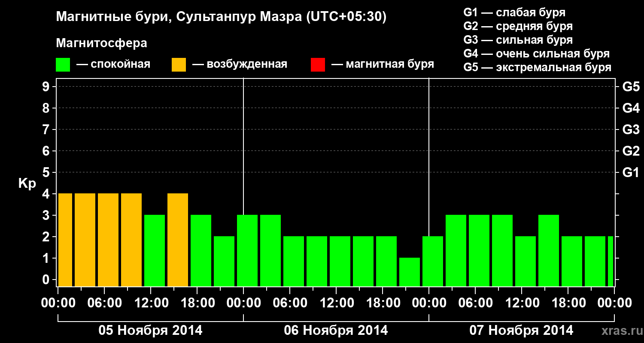Click 'G1 — слабая буря' description
The width and height of the screenshot is (644, 343).
[x=514, y=12]
